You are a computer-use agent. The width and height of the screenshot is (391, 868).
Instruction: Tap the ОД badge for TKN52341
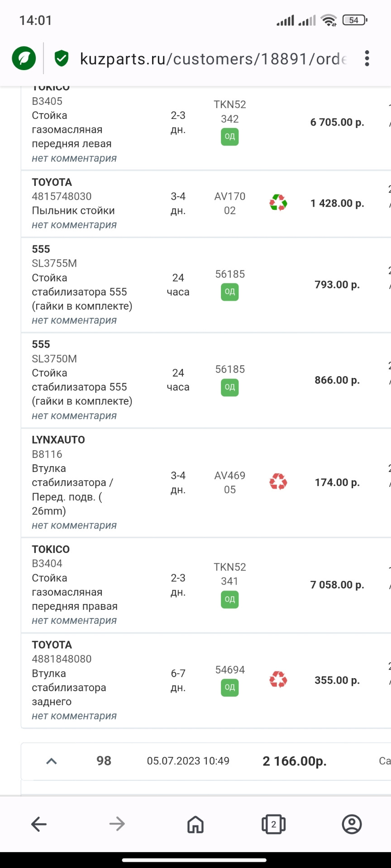[230, 599]
